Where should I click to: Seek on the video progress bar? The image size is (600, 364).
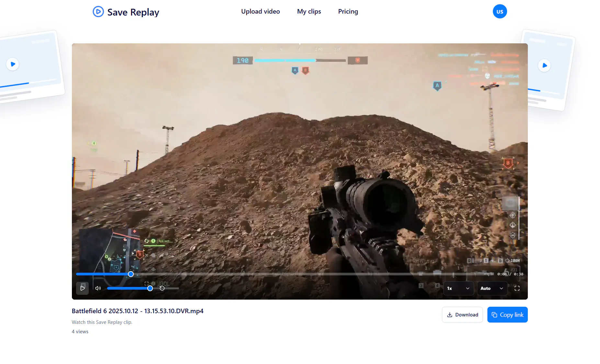pyautogui.click(x=284, y=274)
